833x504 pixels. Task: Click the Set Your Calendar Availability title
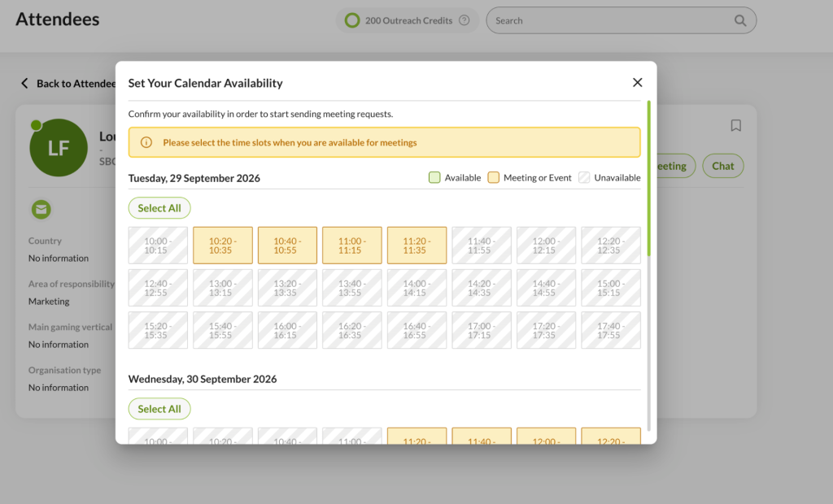(205, 83)
